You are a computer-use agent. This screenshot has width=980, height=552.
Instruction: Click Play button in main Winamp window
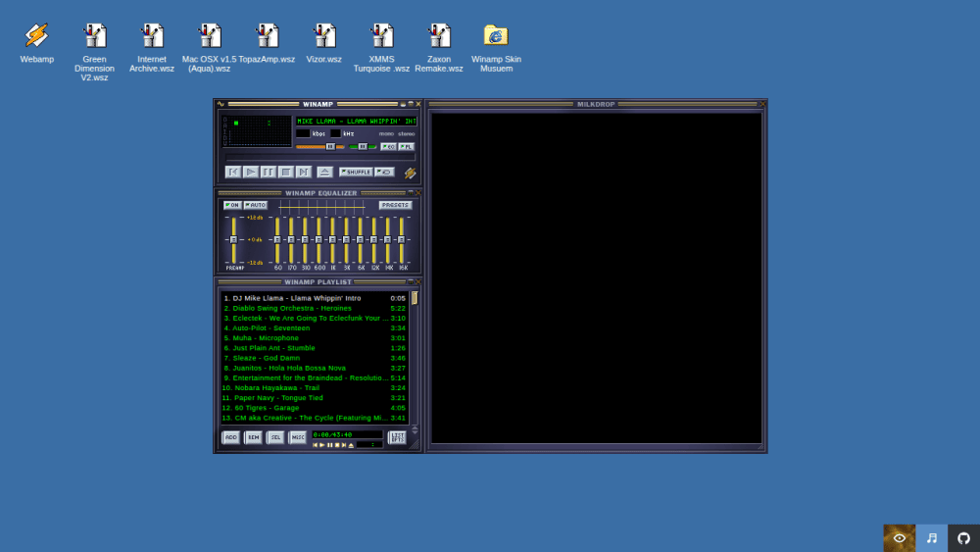(x=251, y=172)
